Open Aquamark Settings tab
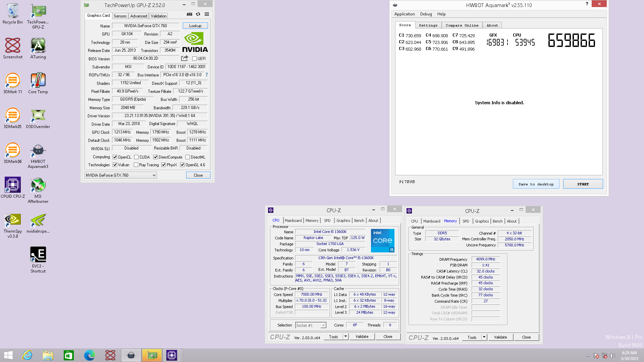644x362 pixels. (x=428, y=25)
